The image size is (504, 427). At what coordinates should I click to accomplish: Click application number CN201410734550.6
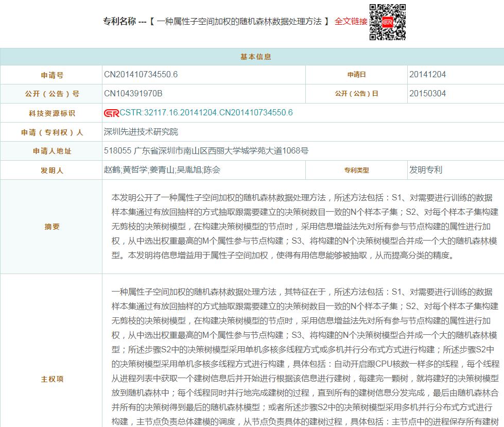pos(141,75)
